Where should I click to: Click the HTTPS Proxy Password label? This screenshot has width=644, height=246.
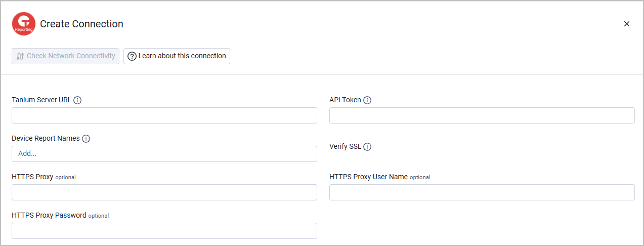point(49,215)
